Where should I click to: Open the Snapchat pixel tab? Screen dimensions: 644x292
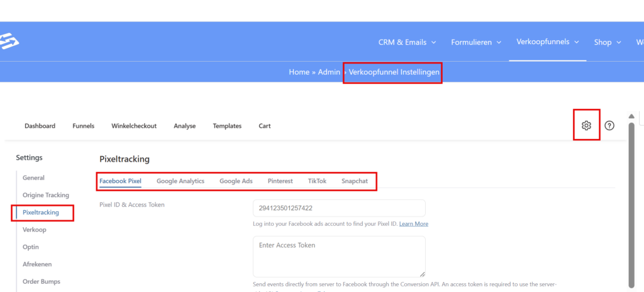click(x=355, y=181)
